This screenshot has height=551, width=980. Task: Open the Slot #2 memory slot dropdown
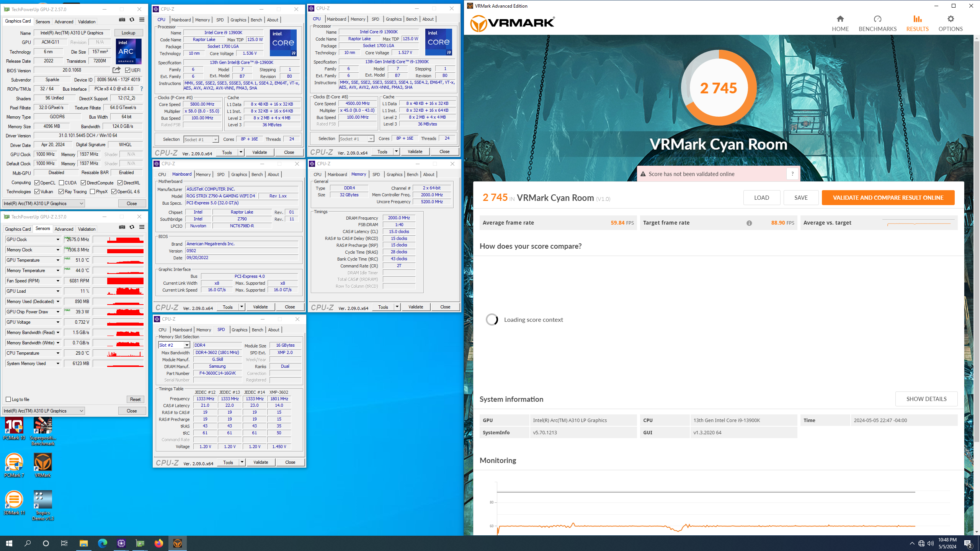pos(174,345)
